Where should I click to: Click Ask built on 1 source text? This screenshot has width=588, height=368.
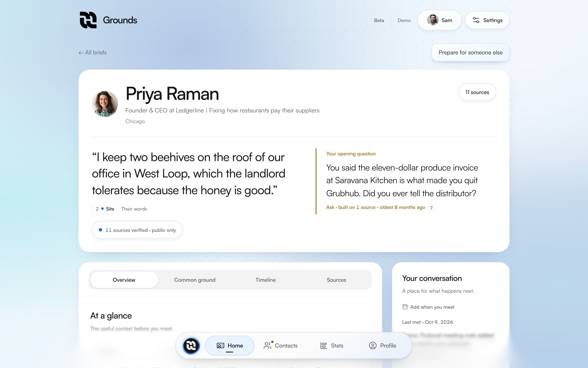pos(375,207)
